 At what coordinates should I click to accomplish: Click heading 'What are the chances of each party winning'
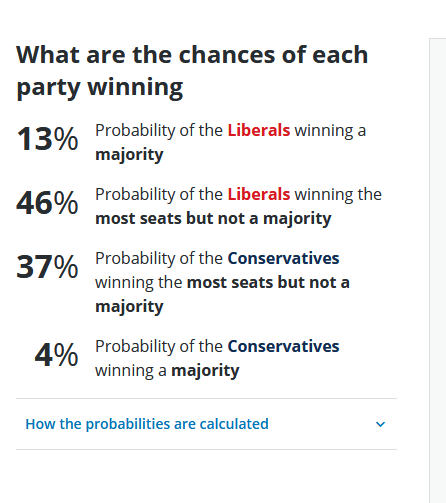pyautogui.click(x=192, y=71)
